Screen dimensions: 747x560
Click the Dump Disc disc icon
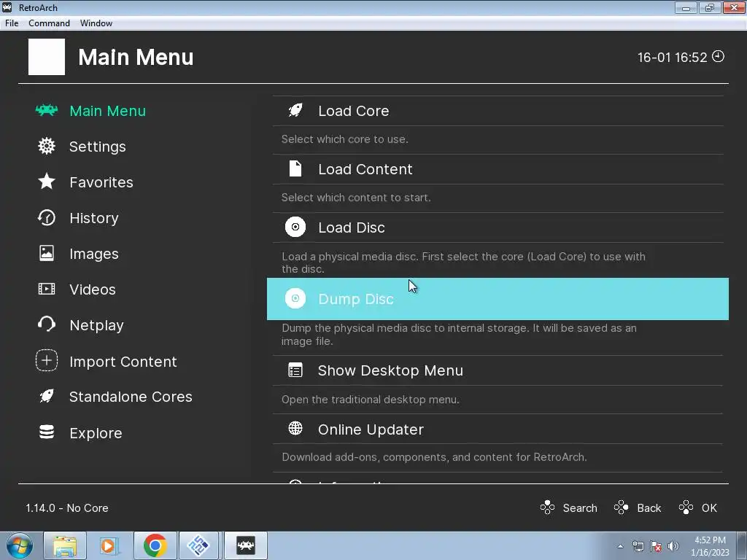click(295, 298)
